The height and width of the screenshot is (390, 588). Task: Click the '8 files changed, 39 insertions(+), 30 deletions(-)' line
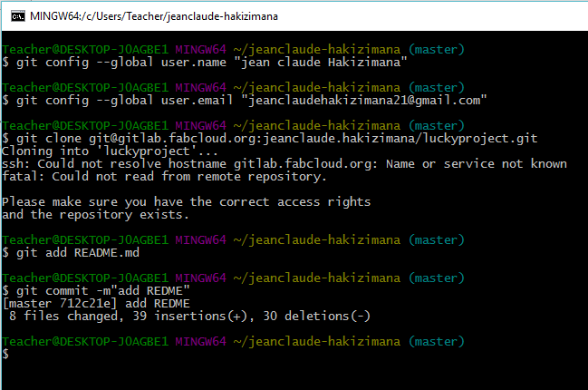(189, 316)
